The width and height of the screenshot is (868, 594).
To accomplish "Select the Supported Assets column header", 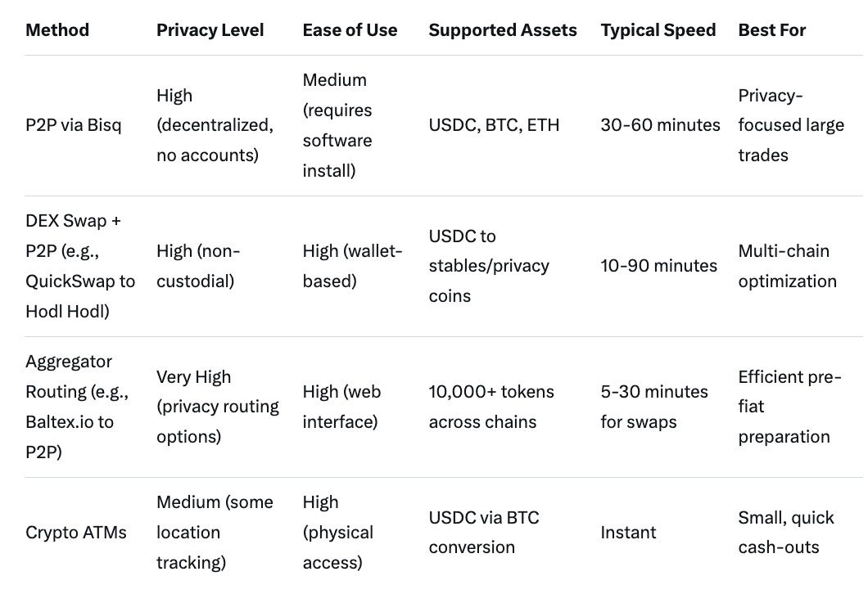I will click(502, 30).
